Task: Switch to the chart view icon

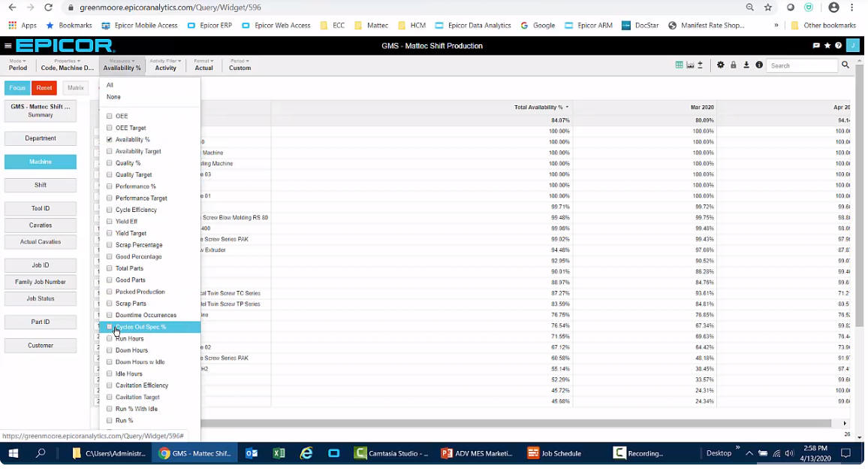Action: (690, 65)
